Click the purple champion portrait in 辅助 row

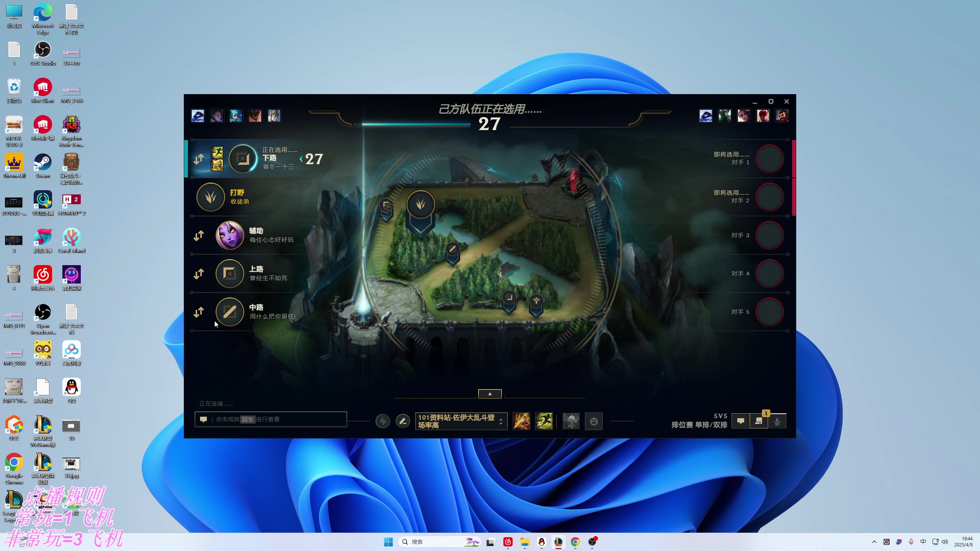[x=230, y=235]
